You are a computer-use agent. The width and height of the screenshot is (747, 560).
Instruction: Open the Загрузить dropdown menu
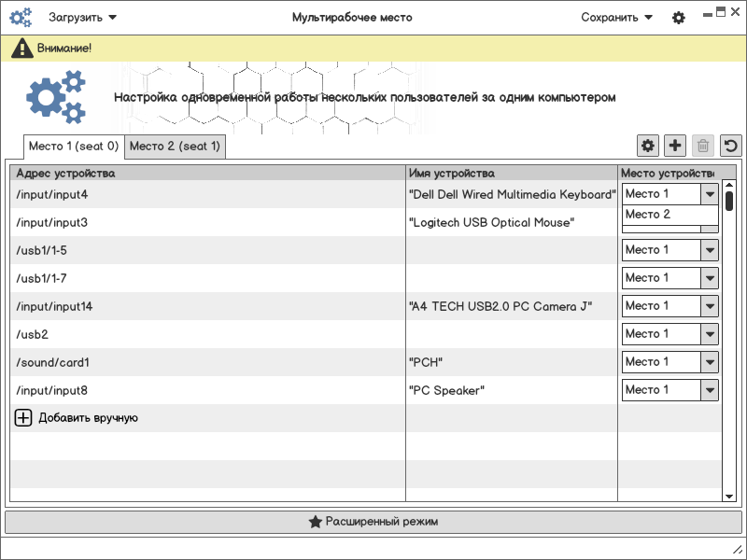(x=82, y=18)
